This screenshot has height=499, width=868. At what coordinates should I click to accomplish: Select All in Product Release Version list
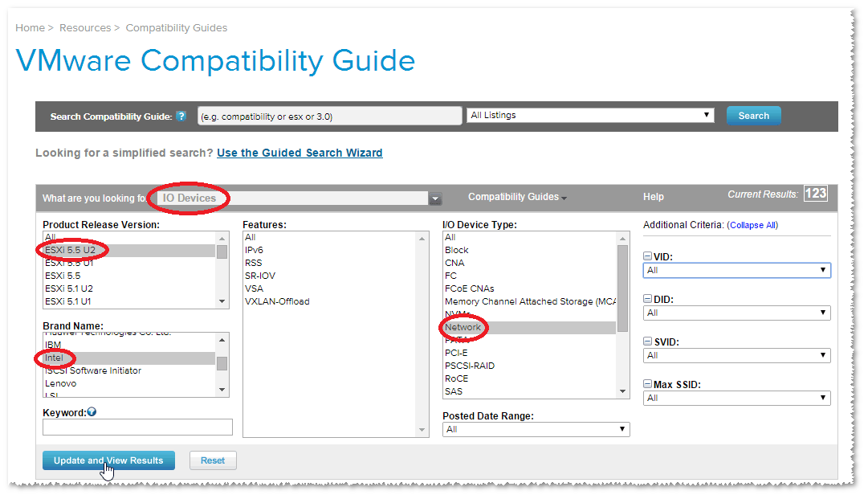click(x=129, y=238)
